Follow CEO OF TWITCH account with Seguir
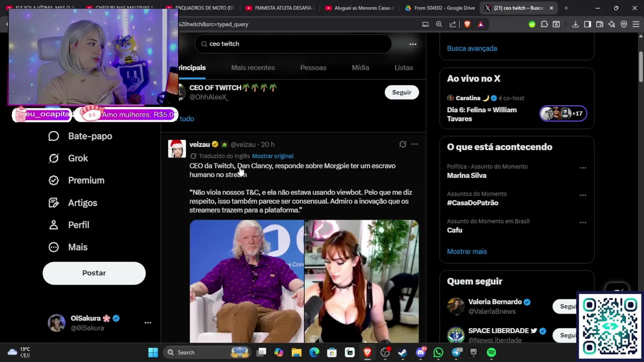644x362 pixels. 401,93
